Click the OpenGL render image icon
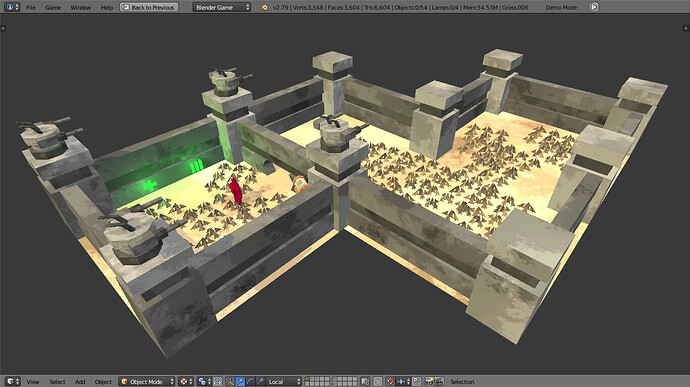 pos(429,382)
